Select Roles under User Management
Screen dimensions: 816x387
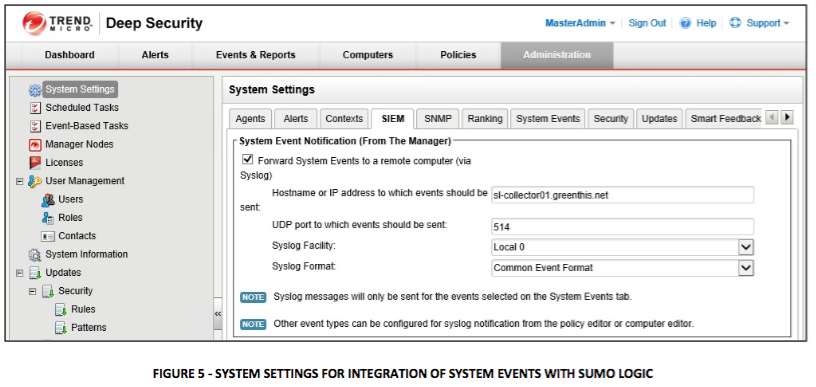pos(70,217)
